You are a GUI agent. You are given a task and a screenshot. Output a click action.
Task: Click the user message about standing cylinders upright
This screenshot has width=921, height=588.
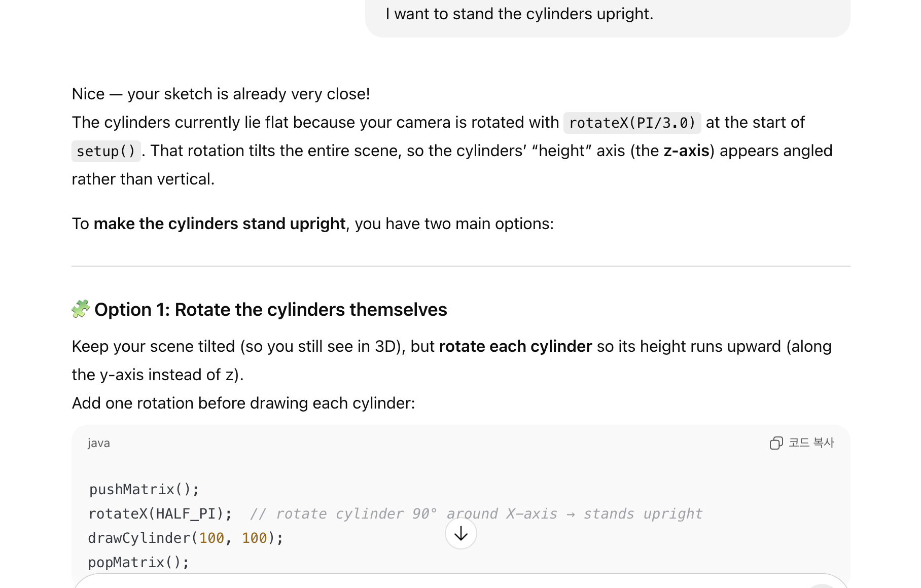pos(519,14)
